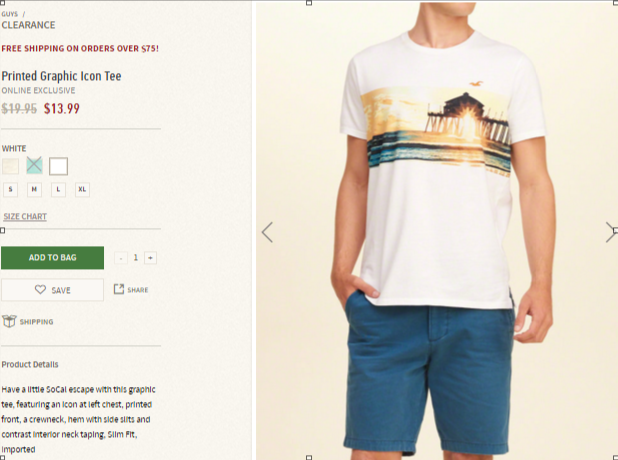Go to the Guys breadcrumb
This screenshot has width=618, height=460.
click(9, 14)
